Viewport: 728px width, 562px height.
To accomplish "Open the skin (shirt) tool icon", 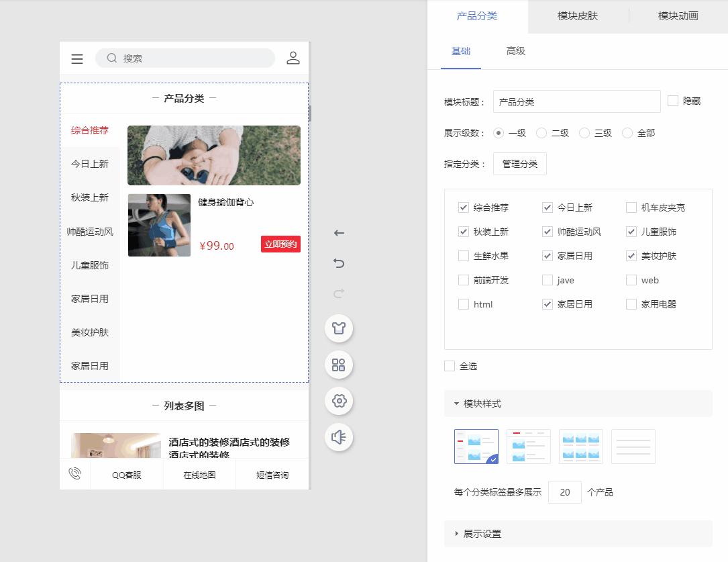I will (339, 328).
